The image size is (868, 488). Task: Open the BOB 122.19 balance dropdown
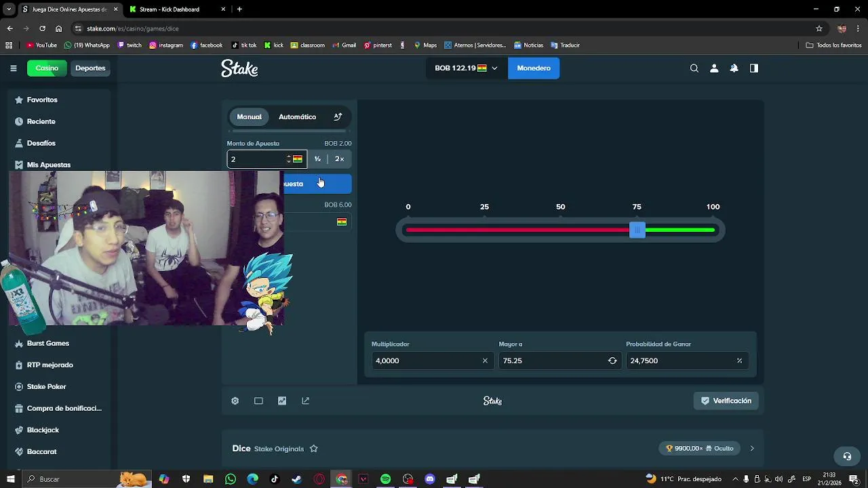click(467, 68)
